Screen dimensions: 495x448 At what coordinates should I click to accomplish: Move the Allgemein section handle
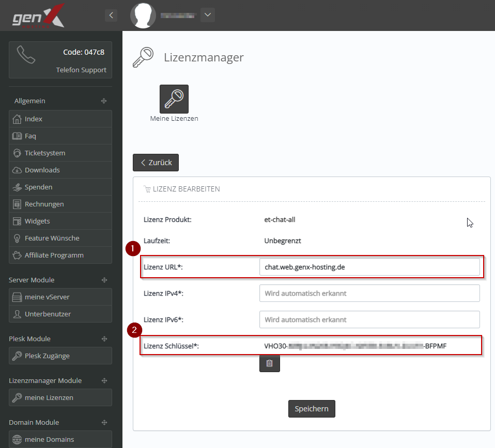tap(104, 101)
